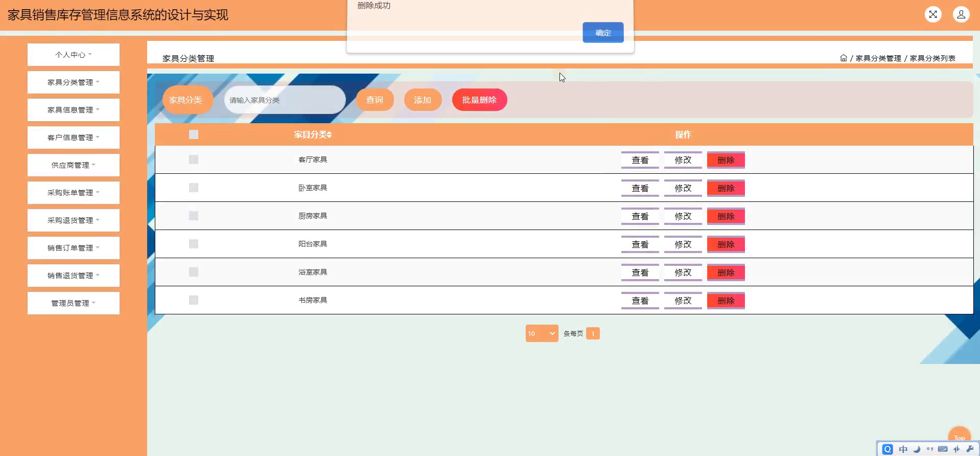The height and width of the screenshot is (456, 980).
Task: Click 查看 for the 客厅家具 row
Action: click(x=640, y=160)
